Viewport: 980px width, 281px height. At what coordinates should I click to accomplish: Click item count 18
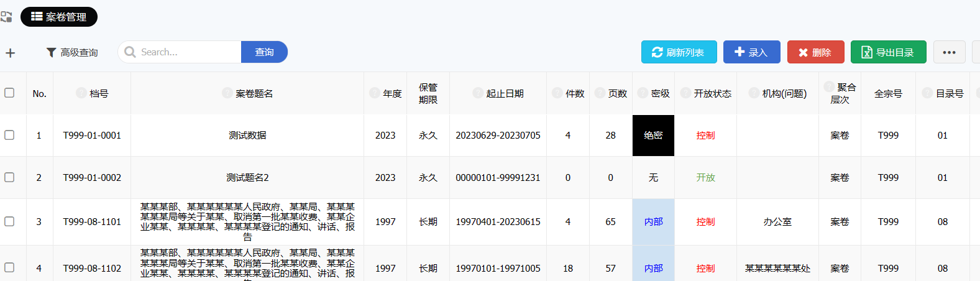[568, 268]
